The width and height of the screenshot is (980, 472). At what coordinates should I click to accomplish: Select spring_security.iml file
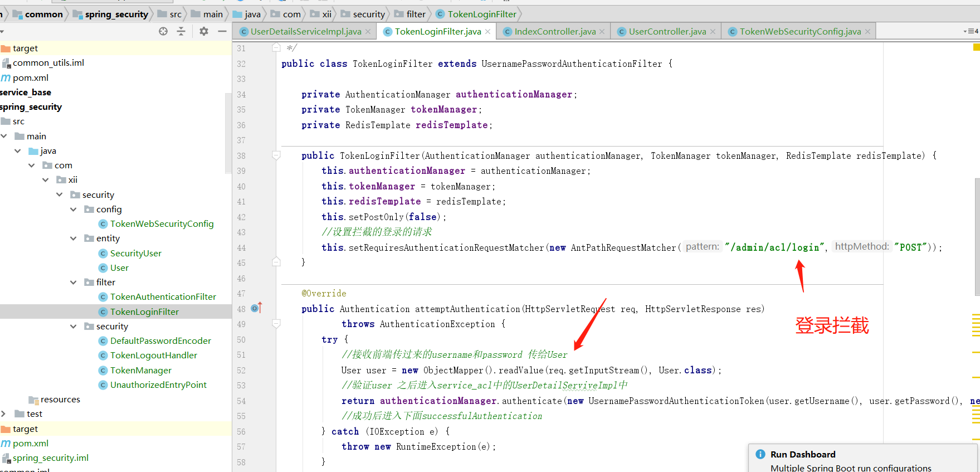click(x=50, y=458)
